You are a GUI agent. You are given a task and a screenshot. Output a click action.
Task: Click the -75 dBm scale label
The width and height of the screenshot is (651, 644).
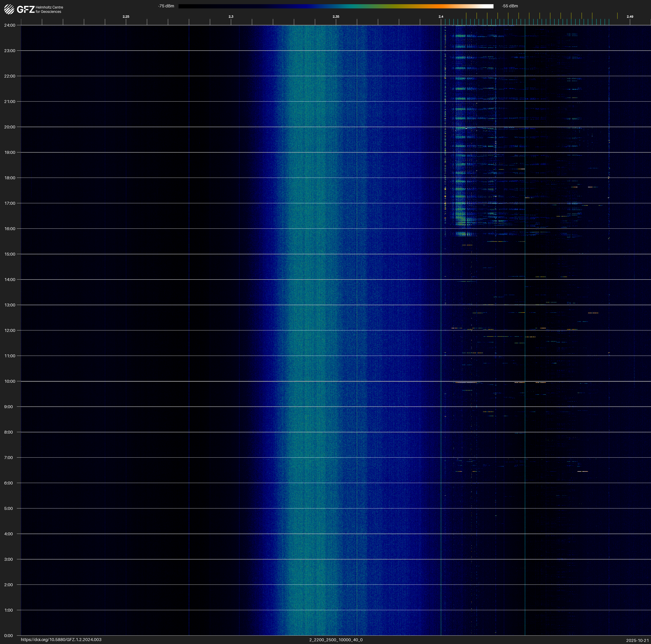(166, 6)
